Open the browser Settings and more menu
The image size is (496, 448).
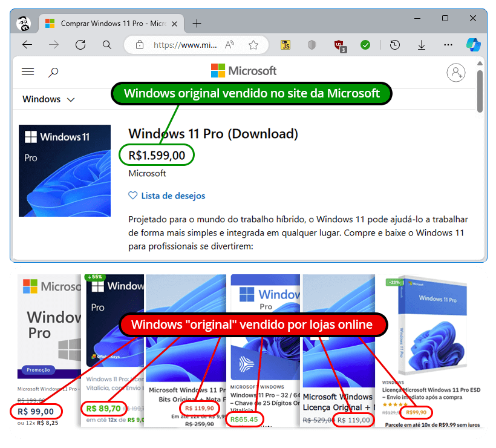[x=448, y=45]
